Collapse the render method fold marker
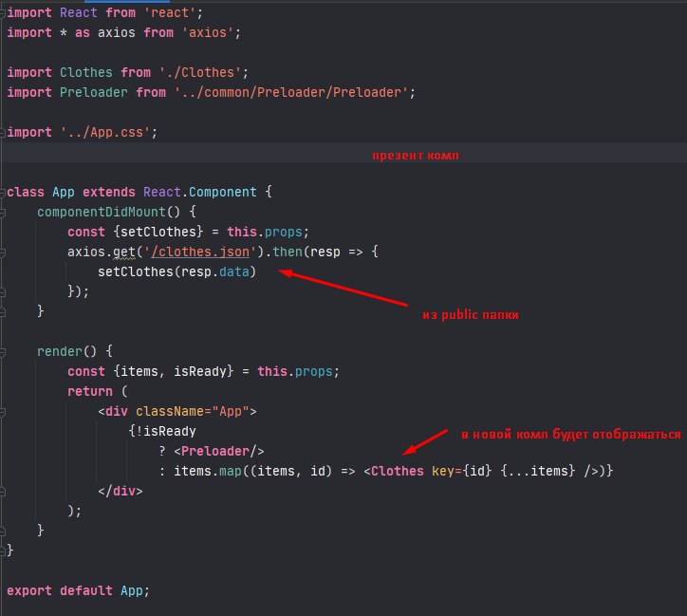 (3, 351)
